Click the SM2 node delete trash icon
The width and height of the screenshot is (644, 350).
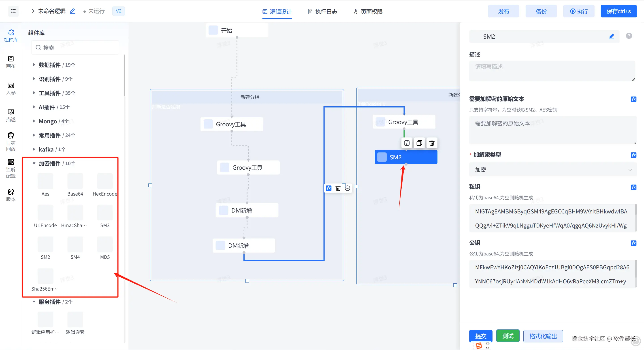432,143
